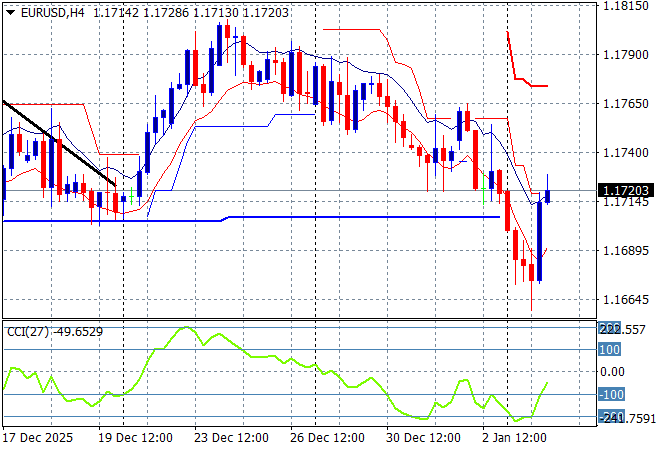
Task: Click the 1.16895 price axis label
Action: click(x=626, y=251)
